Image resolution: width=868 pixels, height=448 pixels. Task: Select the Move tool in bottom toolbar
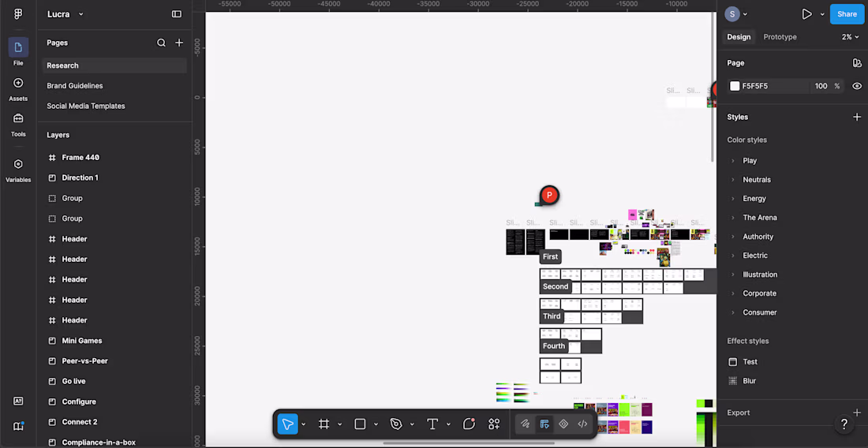pyautogui.click(x=288, y=424)
